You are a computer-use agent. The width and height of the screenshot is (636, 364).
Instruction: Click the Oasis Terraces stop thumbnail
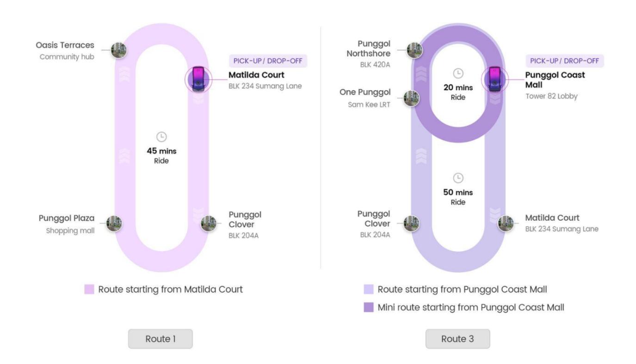tap(119, 50)
